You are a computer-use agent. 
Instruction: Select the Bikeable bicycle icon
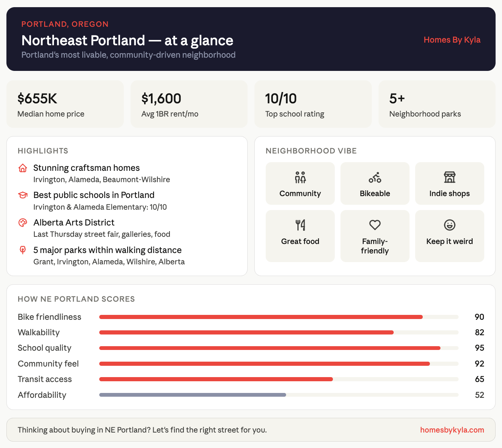[375, 177]
